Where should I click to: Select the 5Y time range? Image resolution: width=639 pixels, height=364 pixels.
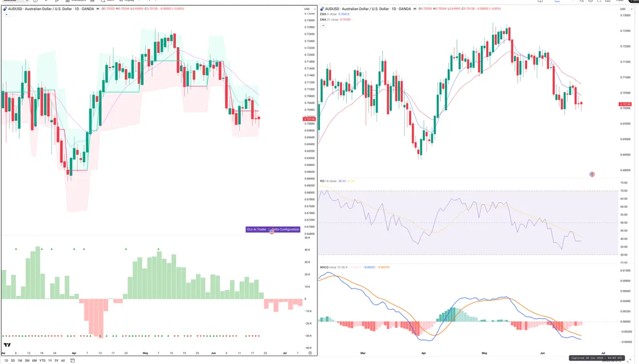coord(56,360)
